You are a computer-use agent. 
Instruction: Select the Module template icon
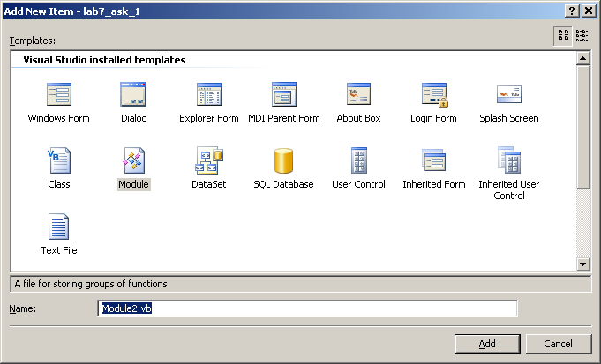pyautogui.click(x=134, y=160)
